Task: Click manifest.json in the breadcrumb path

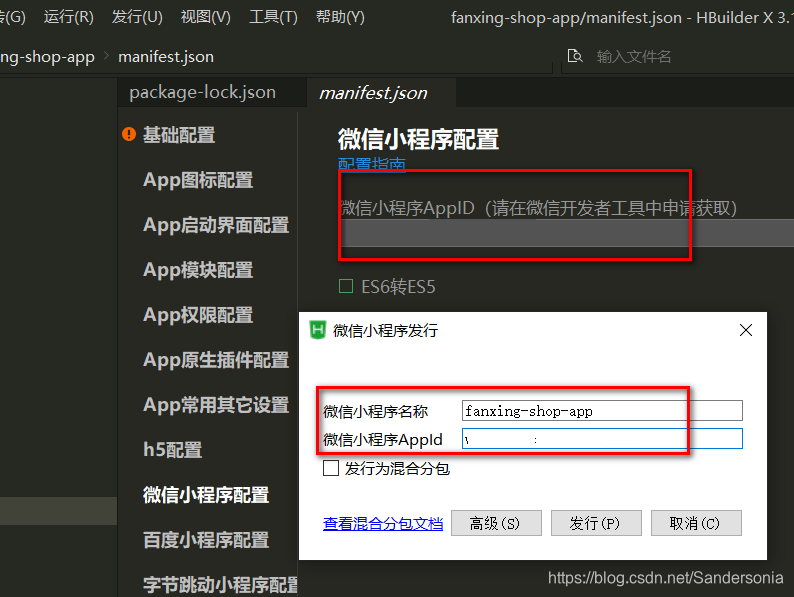Action: (166, 57)
